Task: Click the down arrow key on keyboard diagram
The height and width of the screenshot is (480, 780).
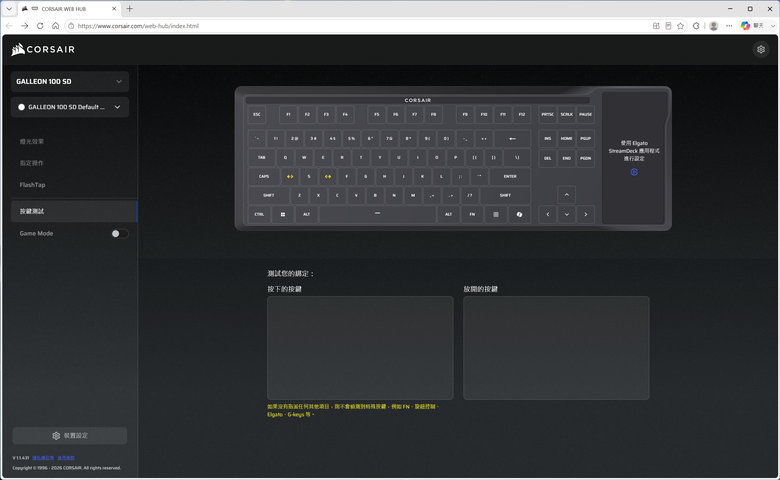Action: 567,214
